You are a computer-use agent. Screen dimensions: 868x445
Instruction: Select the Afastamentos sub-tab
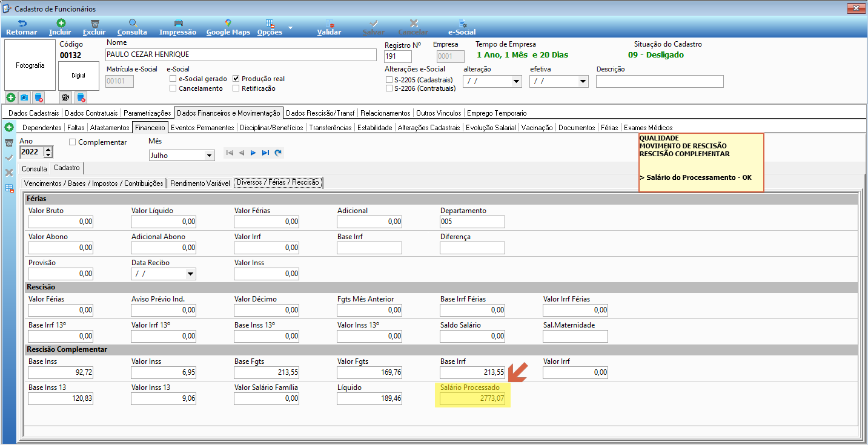click(110, 128)
